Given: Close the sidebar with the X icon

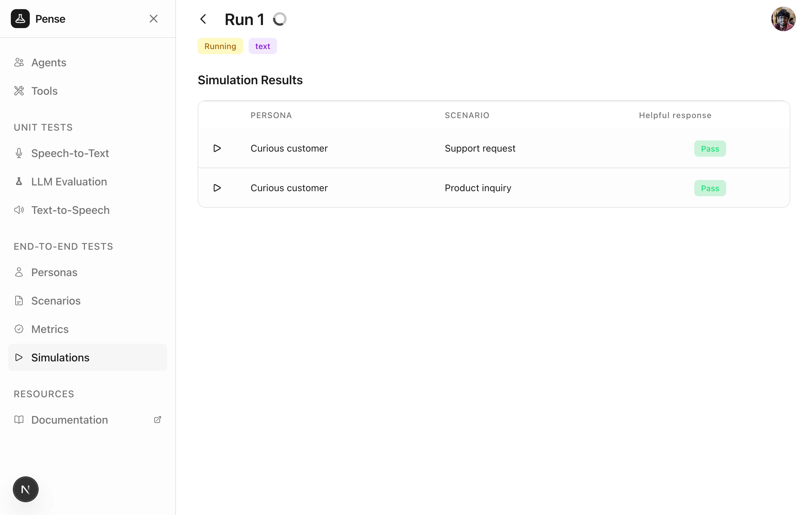Looking at the screenshot, I should point(154,19).
